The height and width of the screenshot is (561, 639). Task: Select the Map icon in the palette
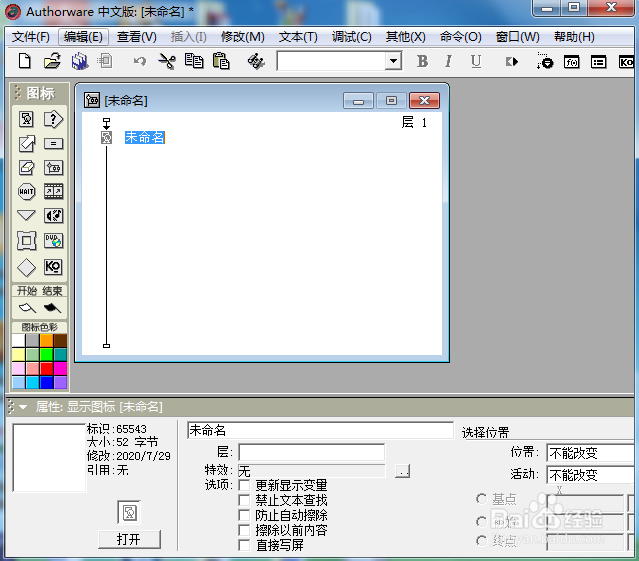pos(53,167)
